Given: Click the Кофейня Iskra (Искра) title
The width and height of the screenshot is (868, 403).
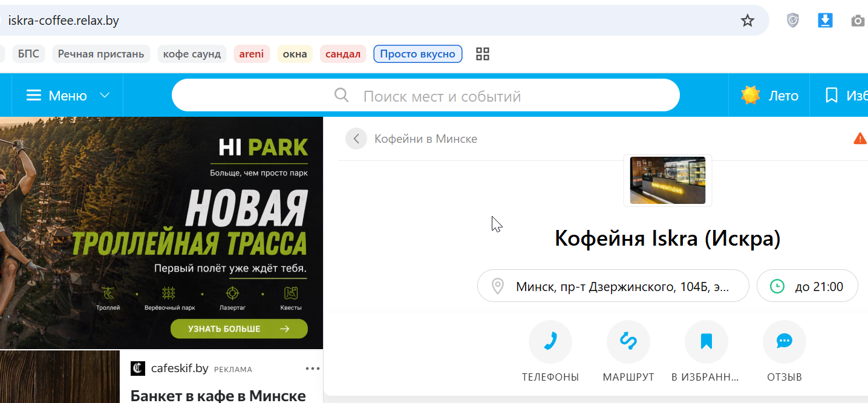Looking at the screenshot, I should [x=668, y=238].
